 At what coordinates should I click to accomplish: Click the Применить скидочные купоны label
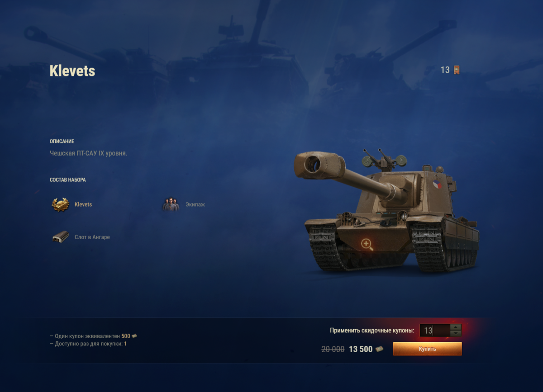[x=372, y=331]
